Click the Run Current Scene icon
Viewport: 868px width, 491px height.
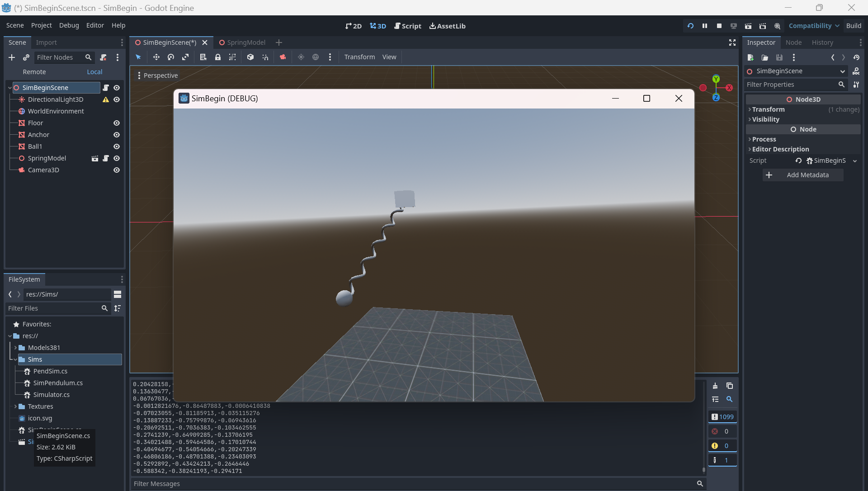tap(748, 26)
